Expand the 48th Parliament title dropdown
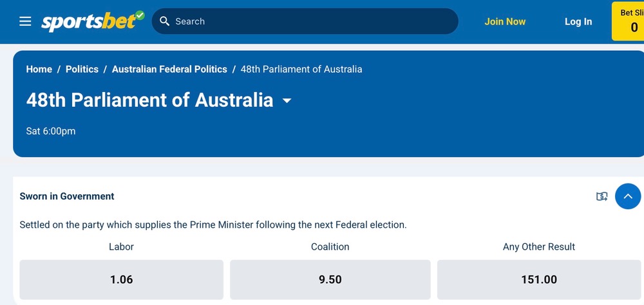Screen dimensions: 644x305 pyautogui.click(x=287, y=100)
